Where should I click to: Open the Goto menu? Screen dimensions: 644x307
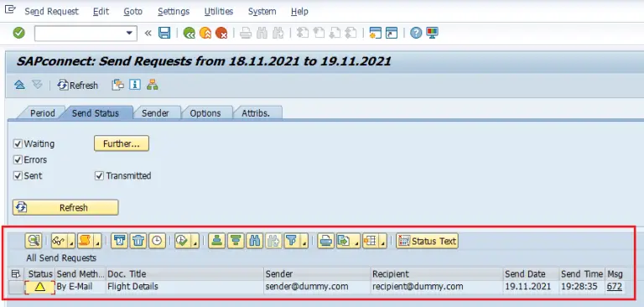click(133, 12)
